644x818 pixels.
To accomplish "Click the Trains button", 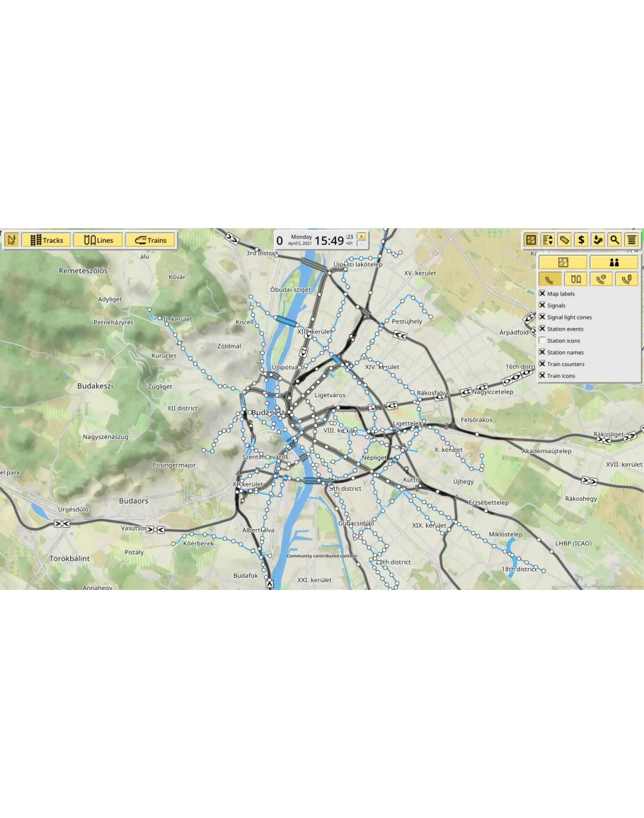I will coord(150,240).
